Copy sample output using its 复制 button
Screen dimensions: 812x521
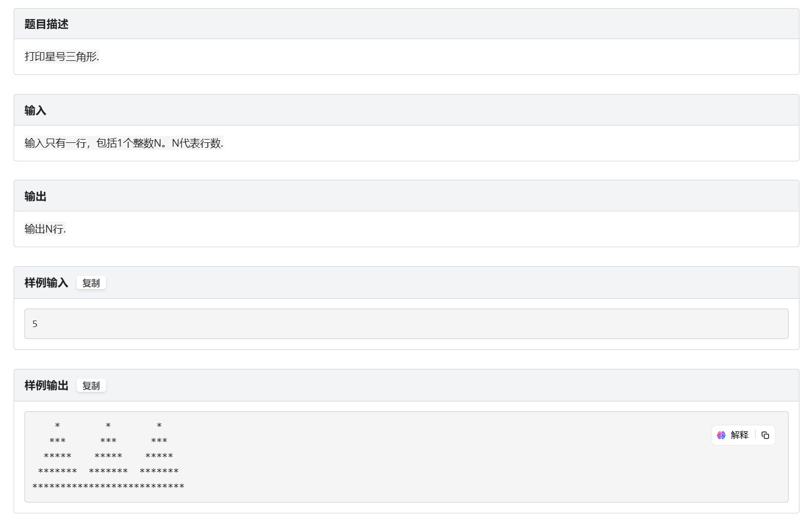(91, 386)
